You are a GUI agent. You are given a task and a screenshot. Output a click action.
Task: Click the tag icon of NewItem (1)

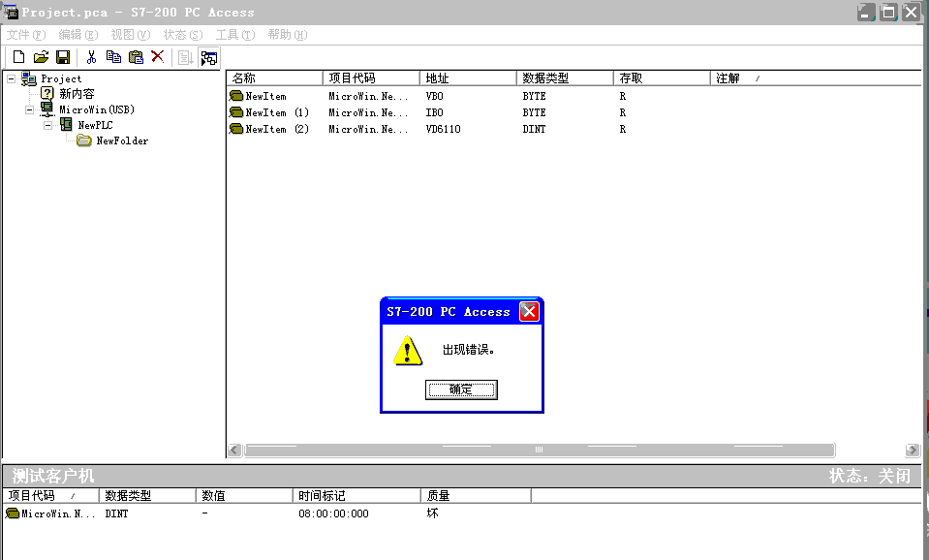(x=236, y=112)
